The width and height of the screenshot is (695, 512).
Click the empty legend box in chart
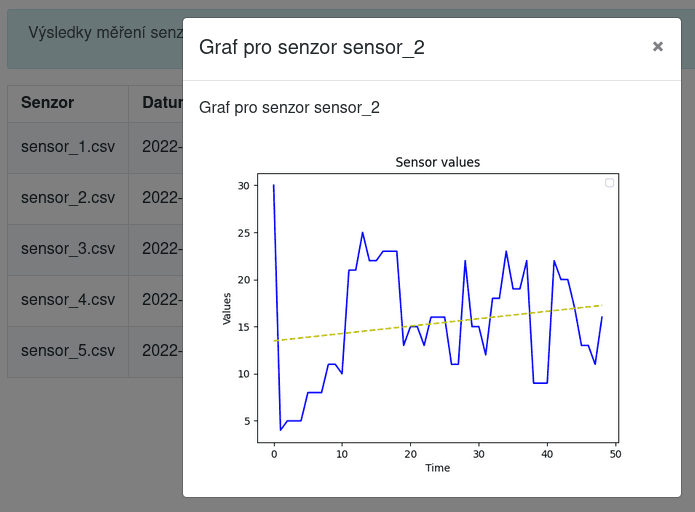[609, 183]
